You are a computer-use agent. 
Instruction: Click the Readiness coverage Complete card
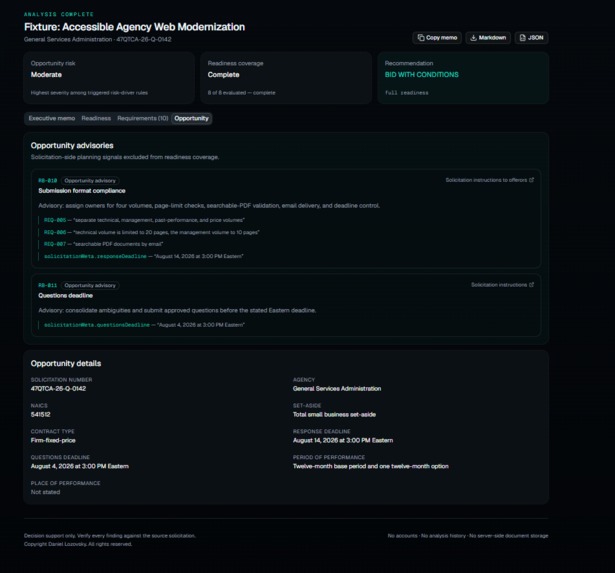point(286,78)
